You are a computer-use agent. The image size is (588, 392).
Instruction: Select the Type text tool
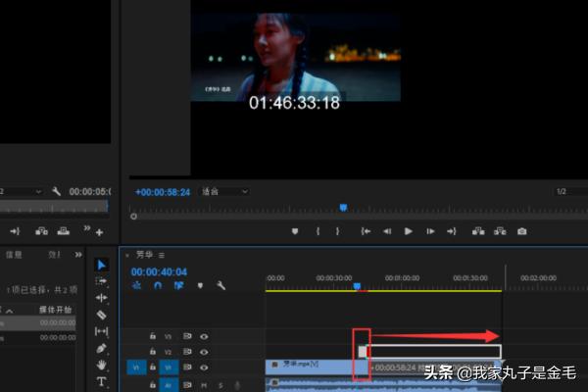pyautogui.click(x=102, y=381)
